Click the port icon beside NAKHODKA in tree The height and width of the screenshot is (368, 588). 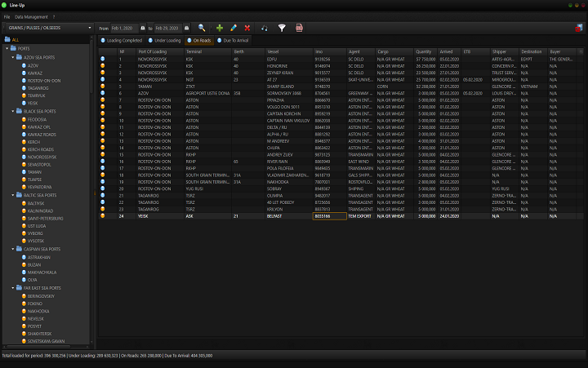pos(24,311)
